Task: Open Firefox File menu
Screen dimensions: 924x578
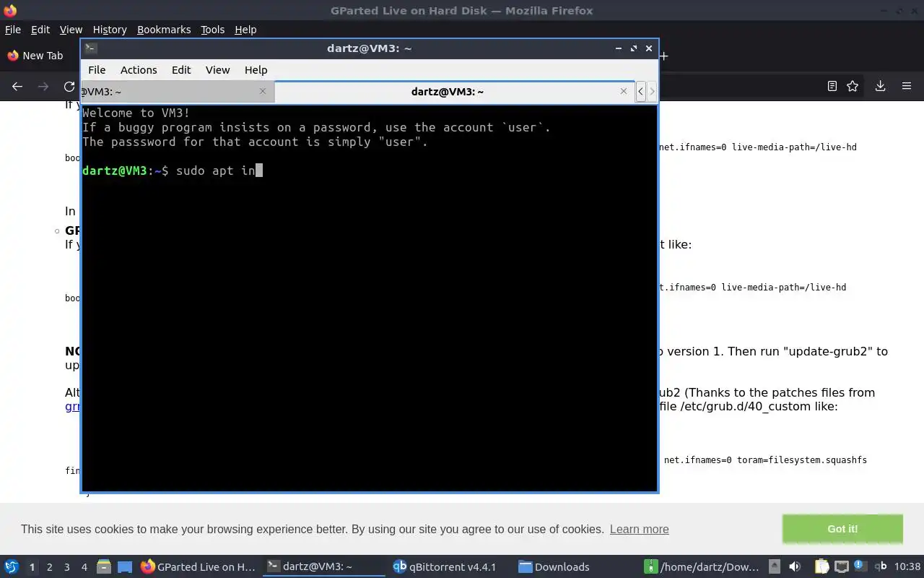Action: pyautogui.click(x=13, y=30)
